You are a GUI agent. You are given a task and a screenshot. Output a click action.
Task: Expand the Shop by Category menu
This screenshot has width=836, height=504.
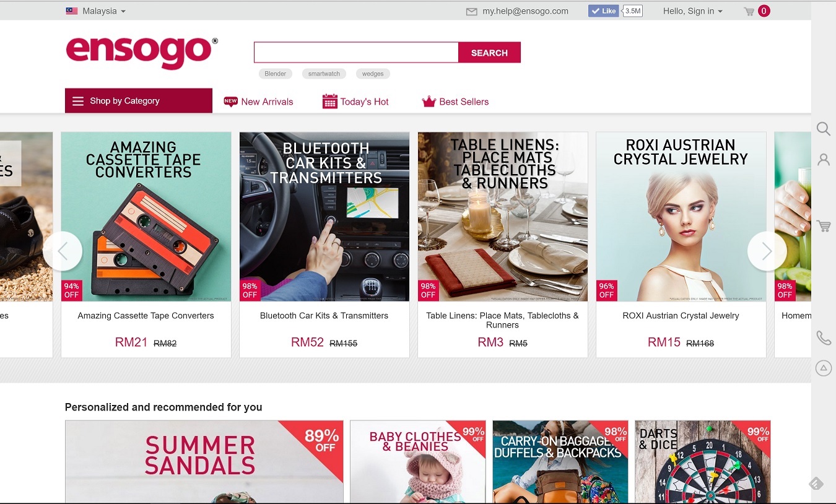click(139, 100)
